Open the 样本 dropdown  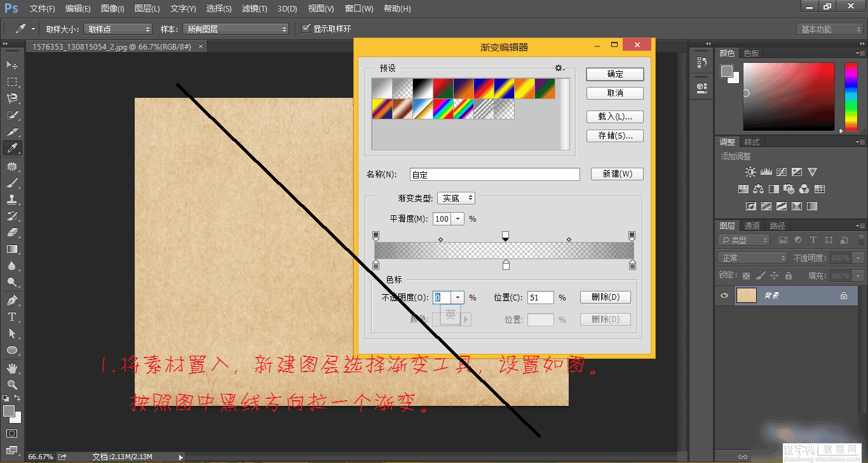click(x=235, y=29)
